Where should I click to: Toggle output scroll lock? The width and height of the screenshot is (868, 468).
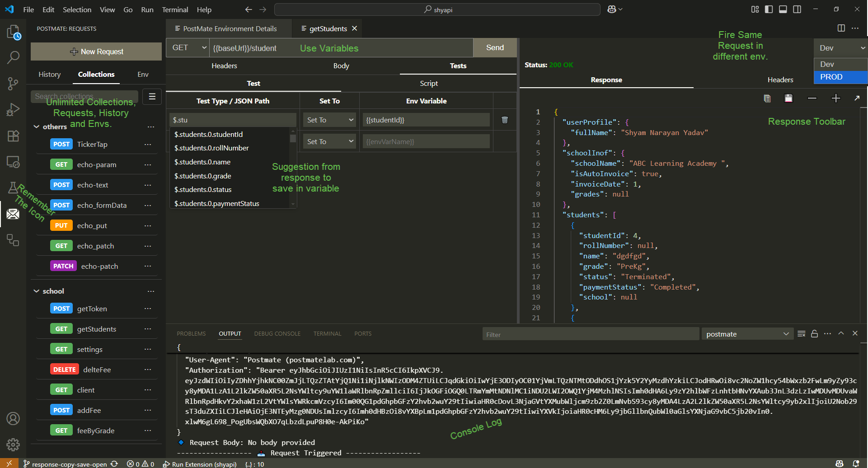(815, 334)
